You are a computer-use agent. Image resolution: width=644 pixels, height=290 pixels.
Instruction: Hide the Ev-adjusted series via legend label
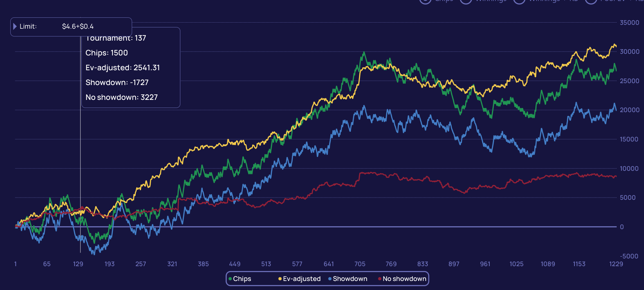tap(302, 279)
